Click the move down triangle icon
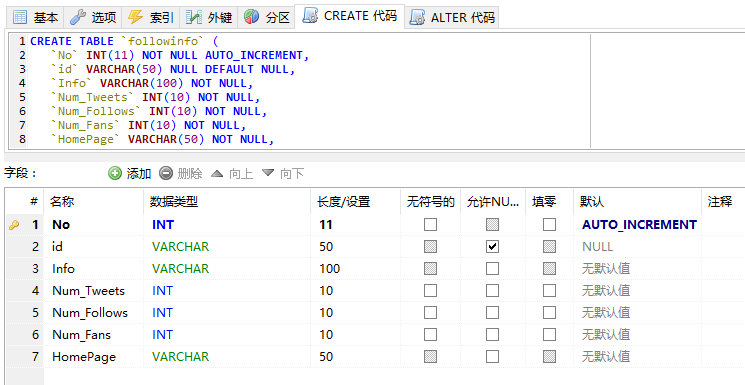The height and width of the screenshot is (385, 745). (268, 173)
